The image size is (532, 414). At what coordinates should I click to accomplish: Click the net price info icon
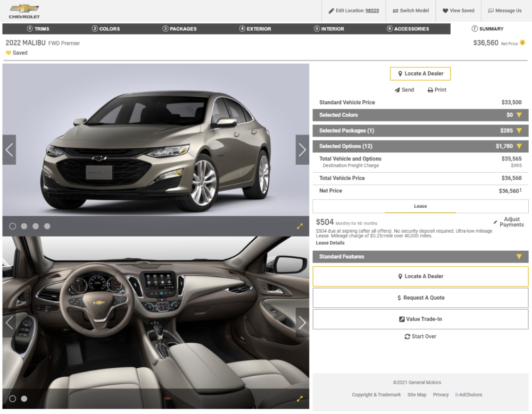point(522,43)
